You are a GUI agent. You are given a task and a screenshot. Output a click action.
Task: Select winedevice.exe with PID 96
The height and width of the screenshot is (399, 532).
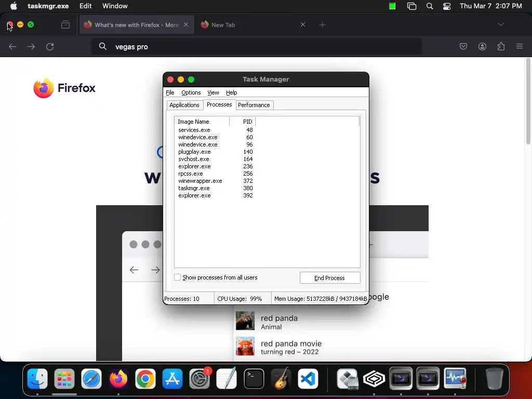point(215,144)
